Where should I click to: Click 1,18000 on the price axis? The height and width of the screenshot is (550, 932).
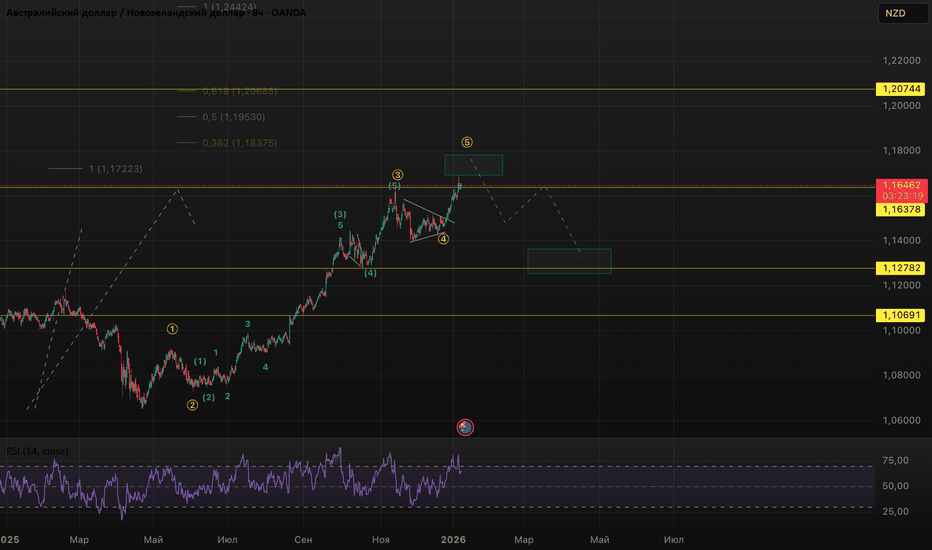point(901,150)
